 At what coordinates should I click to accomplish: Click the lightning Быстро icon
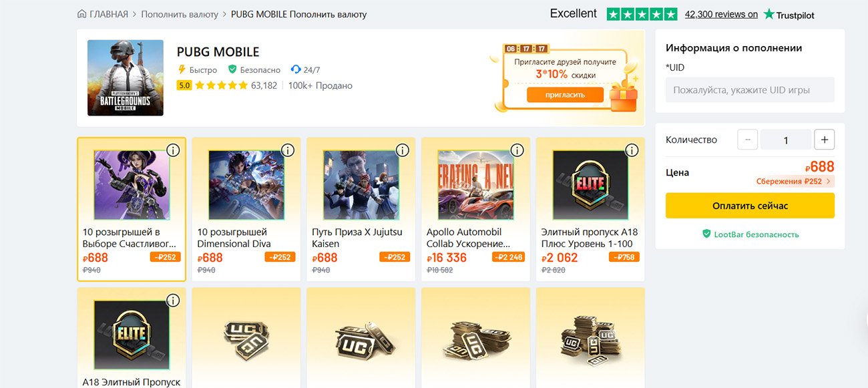pyautogui.click(x=182, y=69)
